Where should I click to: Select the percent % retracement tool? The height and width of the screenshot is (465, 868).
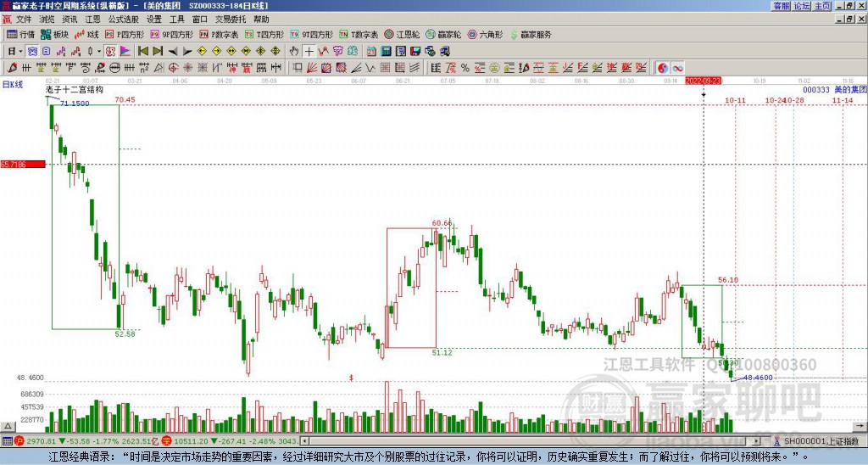click(465, 68)
